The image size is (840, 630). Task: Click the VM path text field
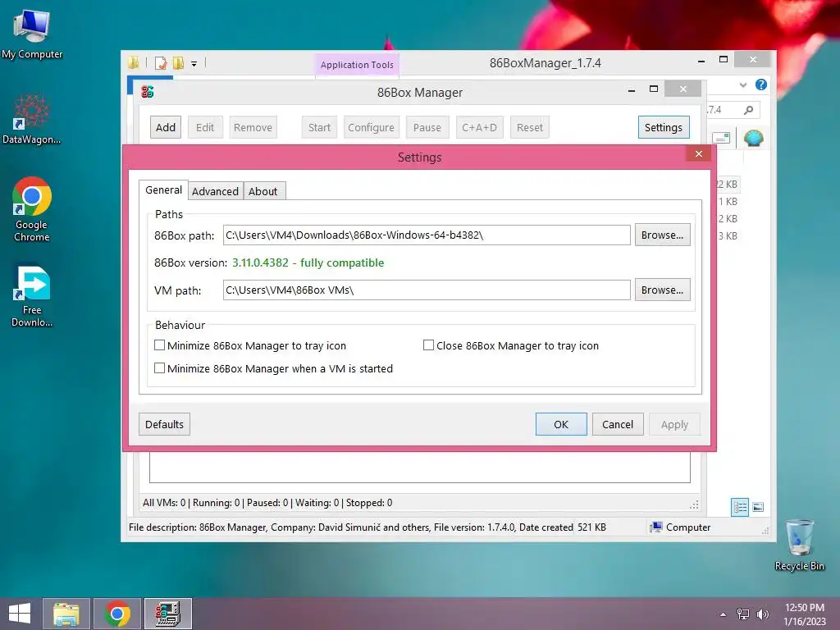pos(427,290)
